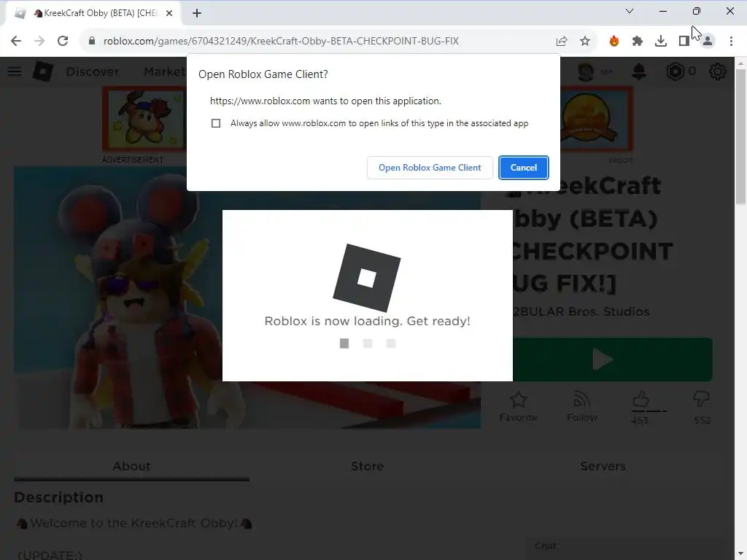Click the Roblox logo home icon
The height and width of the screenshot is (560, 747).
(43, 71)
